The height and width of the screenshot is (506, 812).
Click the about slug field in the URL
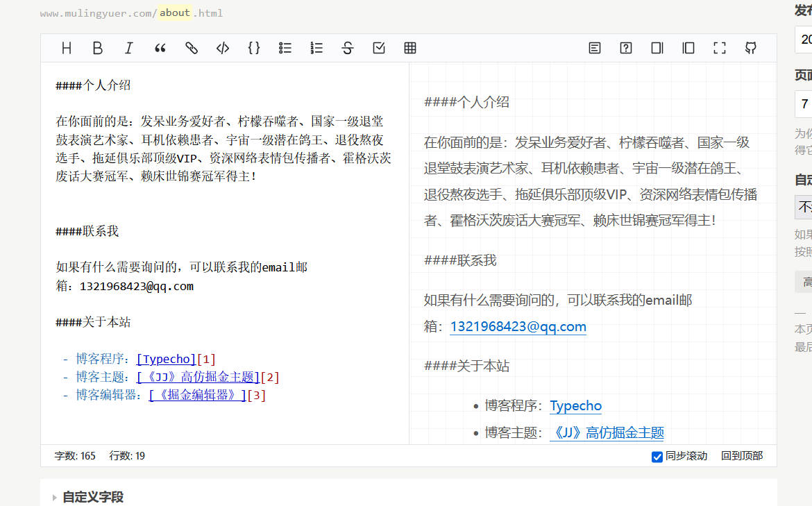(x=174, y=12)
